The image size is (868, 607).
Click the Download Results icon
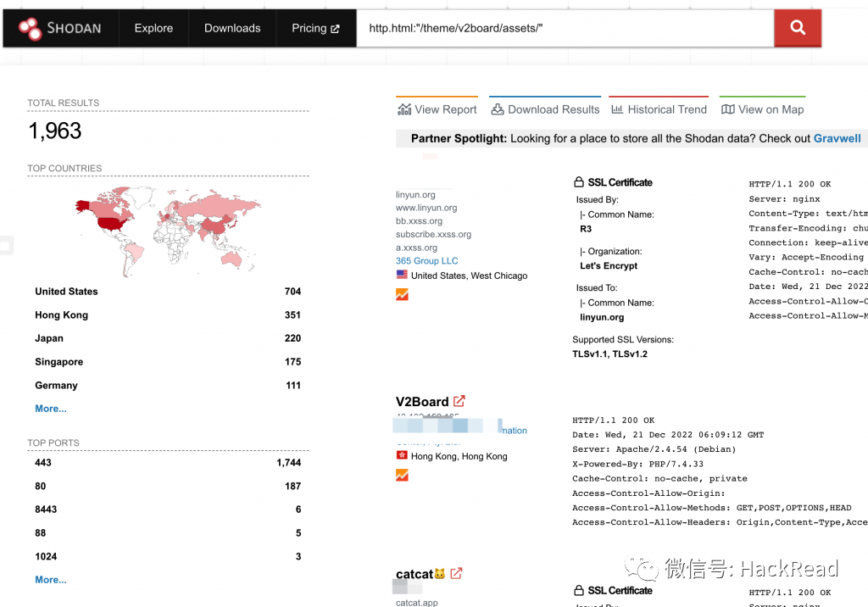pos(498,109)
